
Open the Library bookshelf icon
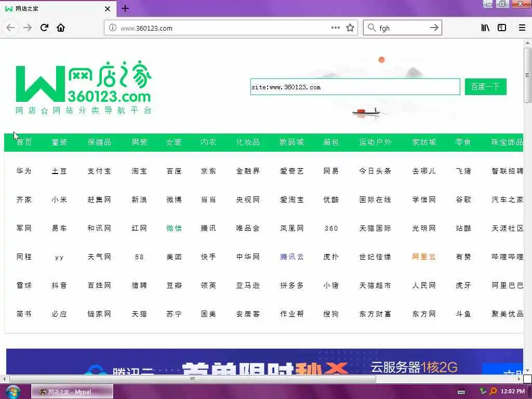[485, 28]
